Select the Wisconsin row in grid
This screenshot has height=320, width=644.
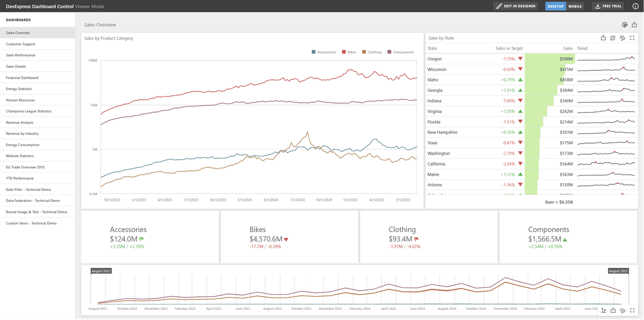coord(532,69)
